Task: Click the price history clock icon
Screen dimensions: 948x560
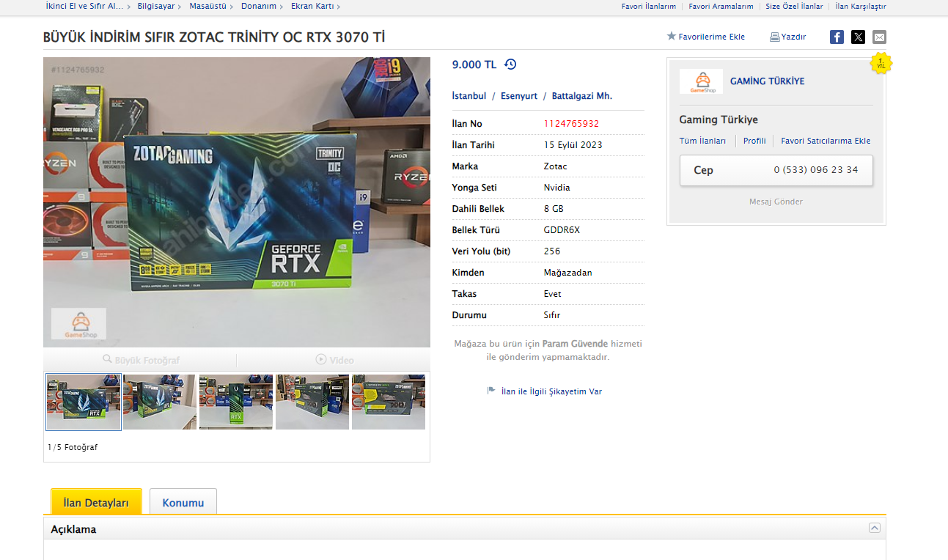Action: pos(510,65)
